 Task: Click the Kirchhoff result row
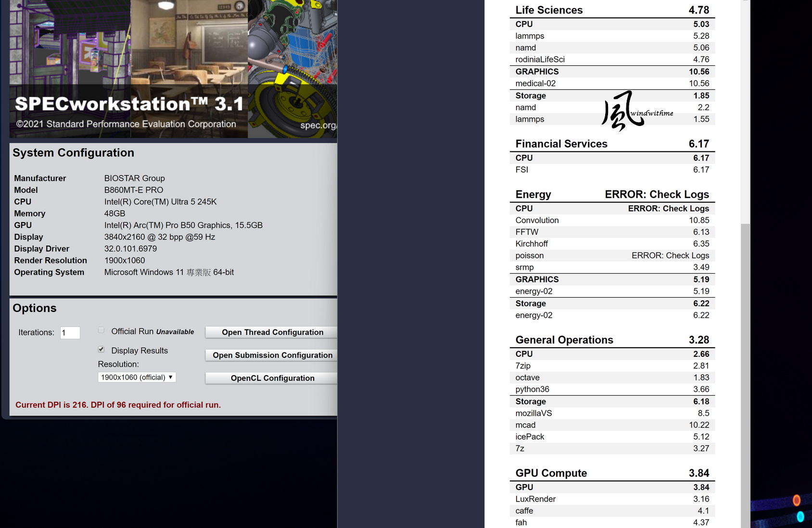tap(612, 244)
